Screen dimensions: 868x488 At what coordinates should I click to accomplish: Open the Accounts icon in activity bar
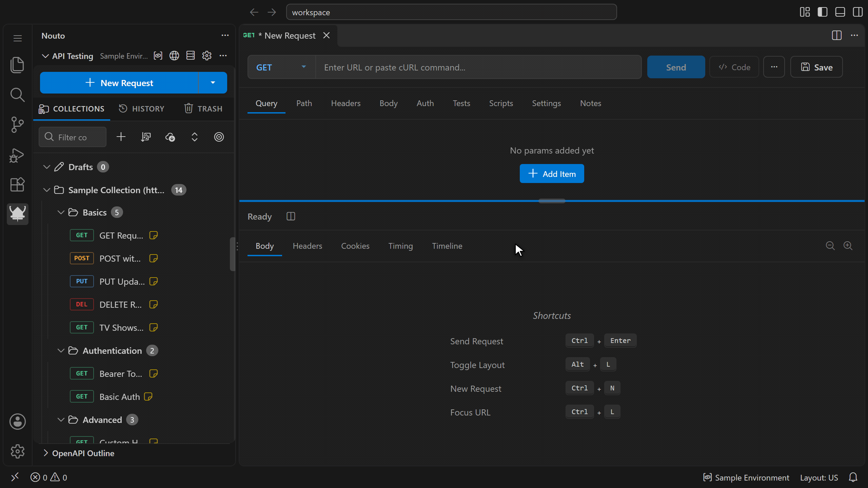point(17,422)
